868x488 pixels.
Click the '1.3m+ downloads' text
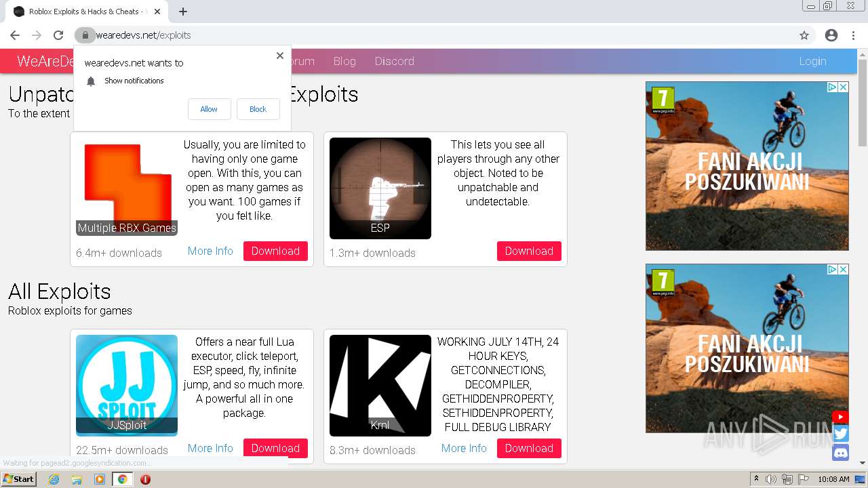click(x=372, y=253)
